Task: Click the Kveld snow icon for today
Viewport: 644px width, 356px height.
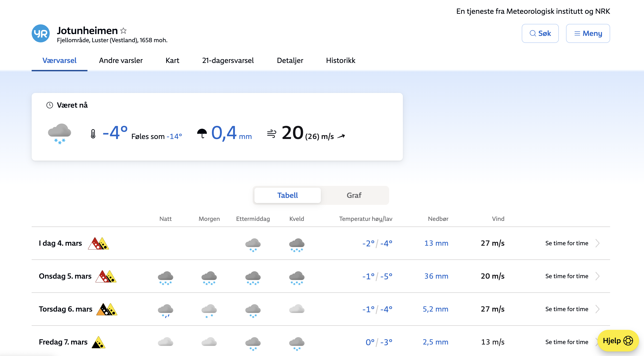Action: coord(296,245)
